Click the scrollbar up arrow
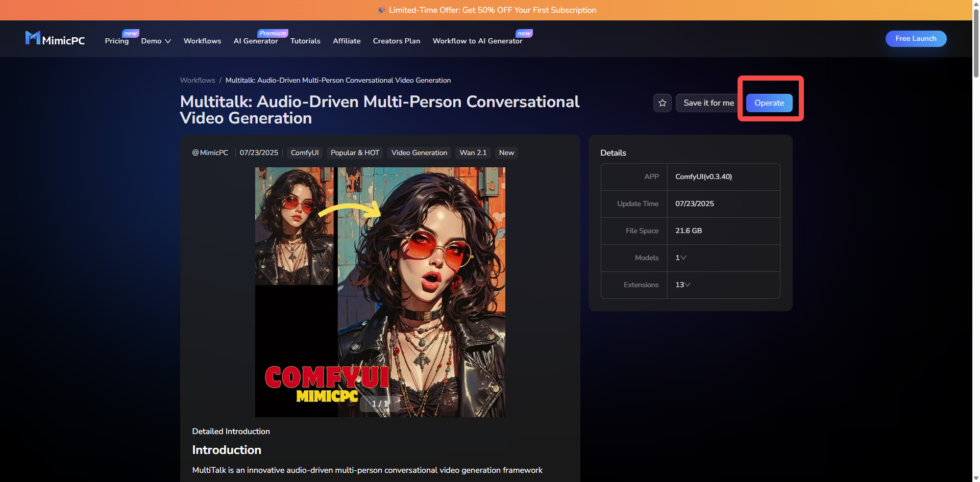980x482 pixels. pyautogui.click(x=976, y=3)
